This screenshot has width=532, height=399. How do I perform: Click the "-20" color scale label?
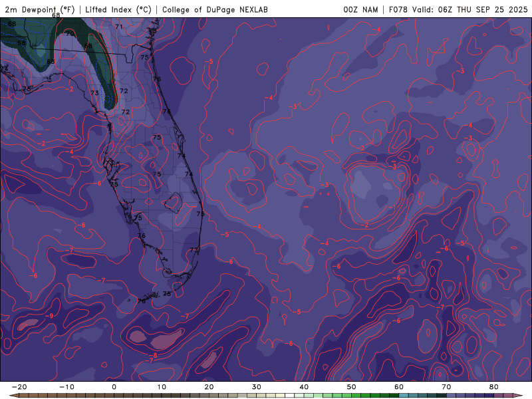pyautogui.click(x=19, y=387)
